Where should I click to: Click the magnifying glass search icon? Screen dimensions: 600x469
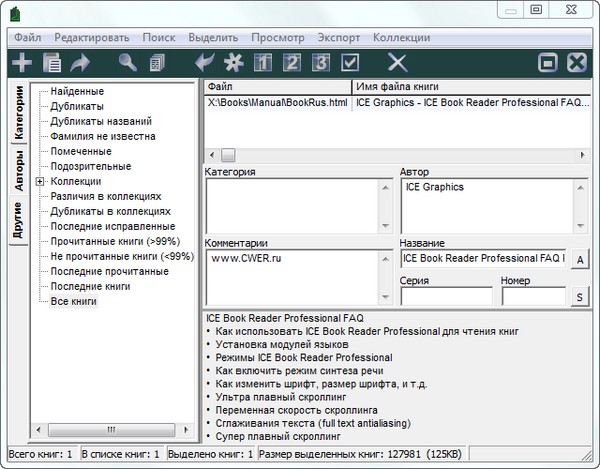click(x=127, y=63)
